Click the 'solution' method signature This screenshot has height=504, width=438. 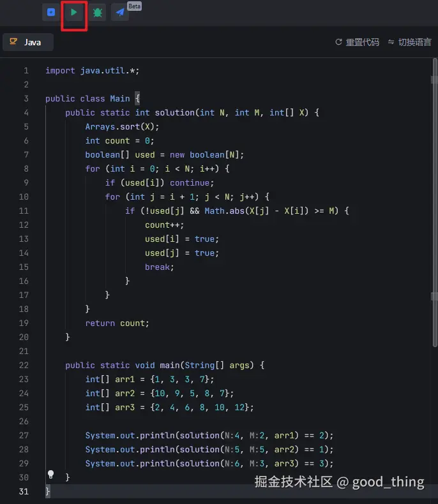[192, 112]
